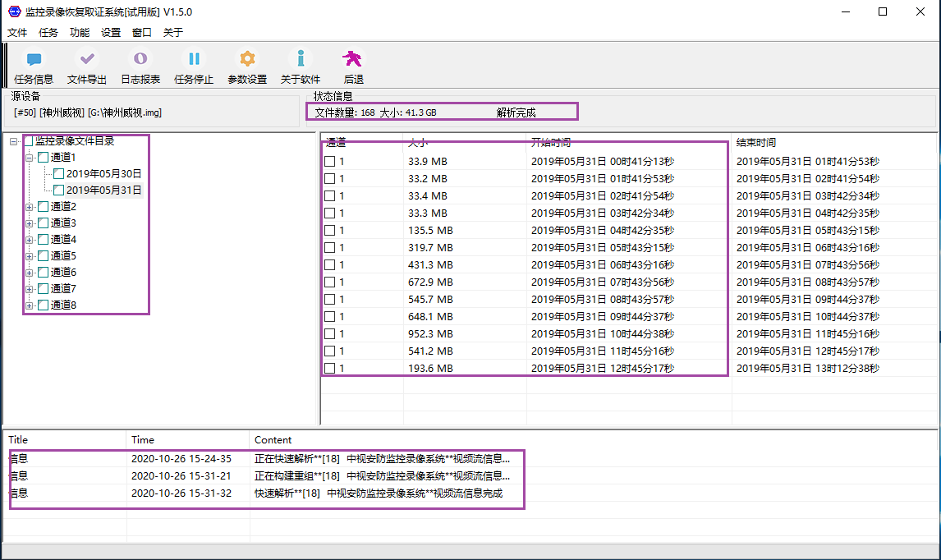Collapse the 通道1 tree node
This screenshot has height=560, width=941.
click(x=30, y=158)
